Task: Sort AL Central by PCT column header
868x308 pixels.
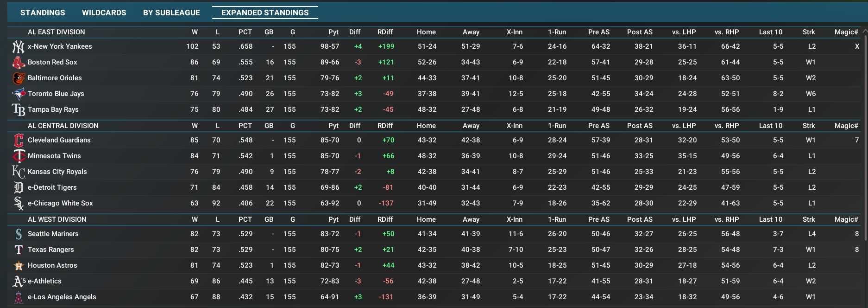Action: (x=245, y=126)
